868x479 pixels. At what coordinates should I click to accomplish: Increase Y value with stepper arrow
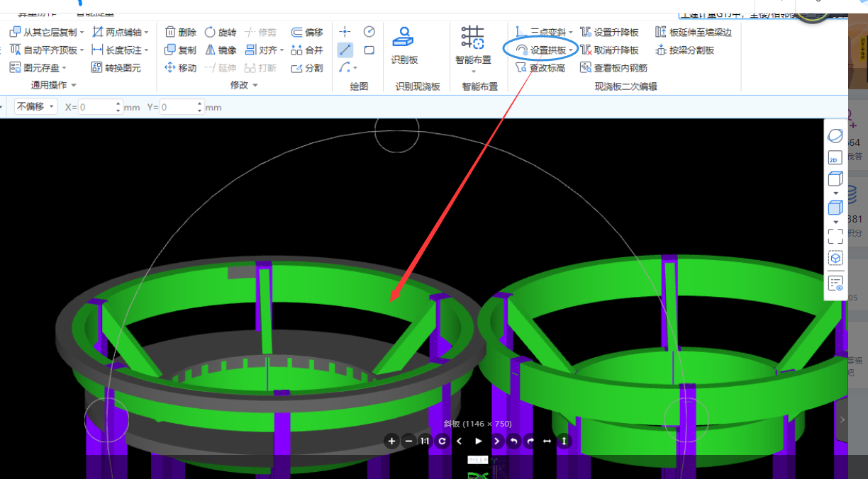(200, 103)
